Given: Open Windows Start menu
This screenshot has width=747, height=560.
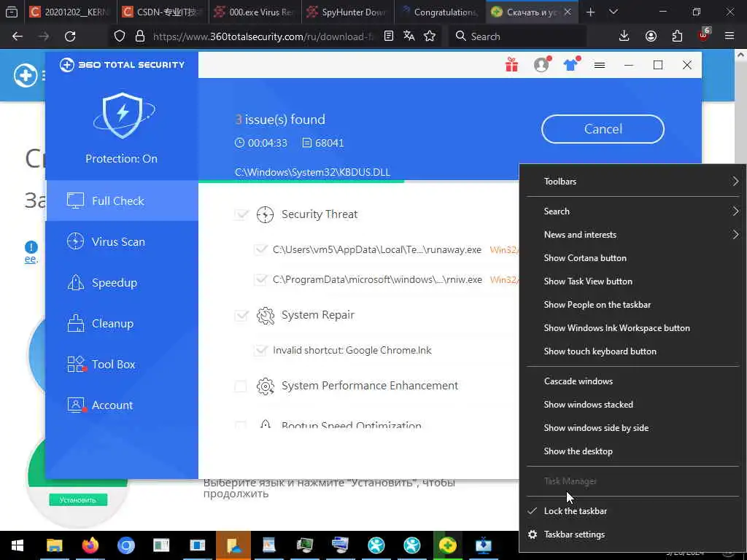Looking at the screenshot, I should 18,545.
